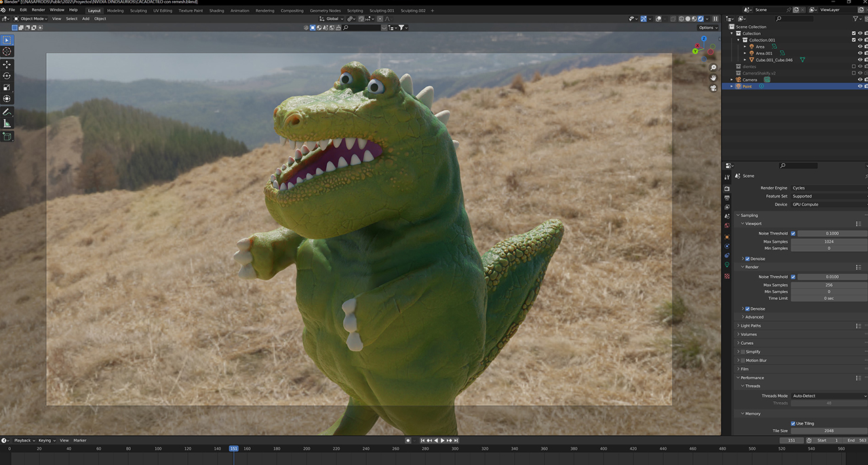Exclude Collection.001 via its checkbox
The width and height of the screenshot is (868, 465).
tap(854, 40)
